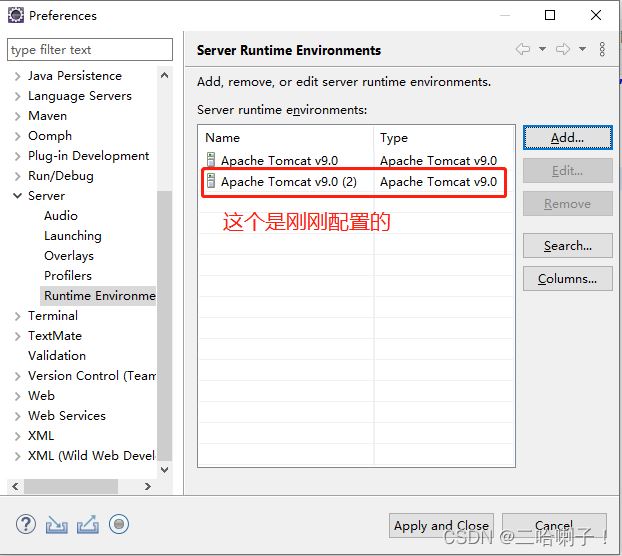Click the tree horizontal scrollbar
This screenshot has height=556, width=622.
point(80,486)
